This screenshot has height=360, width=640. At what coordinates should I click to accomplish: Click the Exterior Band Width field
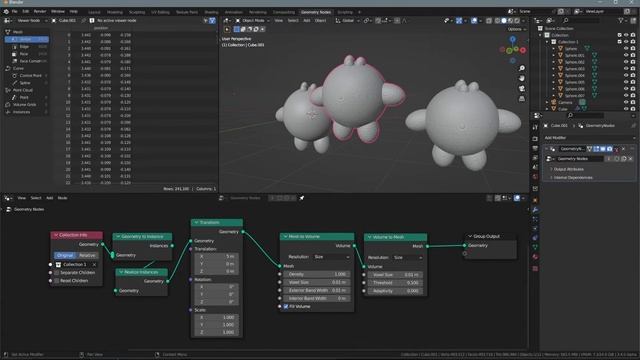317,290
